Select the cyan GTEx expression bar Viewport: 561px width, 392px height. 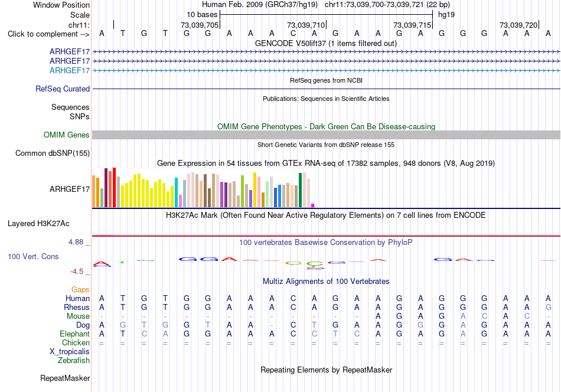[x=176, y=192]
